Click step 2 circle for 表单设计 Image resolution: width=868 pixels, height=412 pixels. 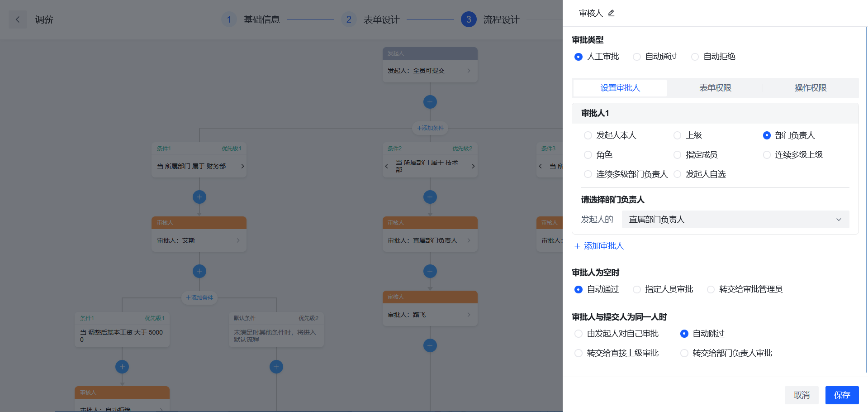(x=349, y=19)
